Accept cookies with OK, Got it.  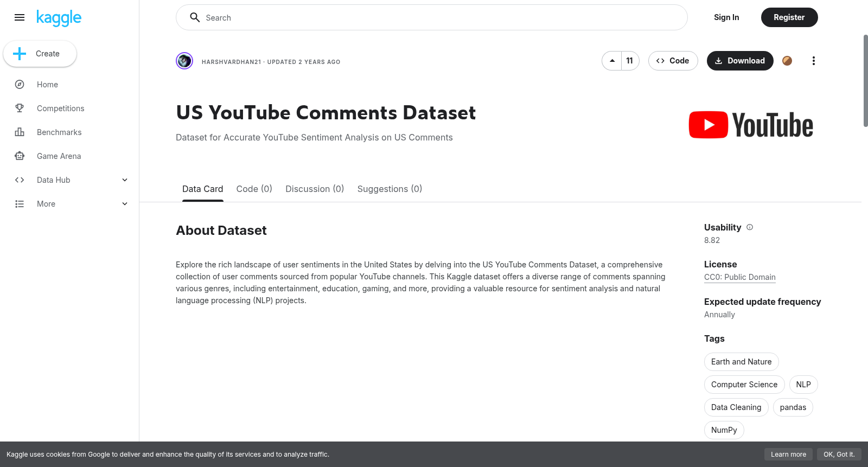pos(839,455)
